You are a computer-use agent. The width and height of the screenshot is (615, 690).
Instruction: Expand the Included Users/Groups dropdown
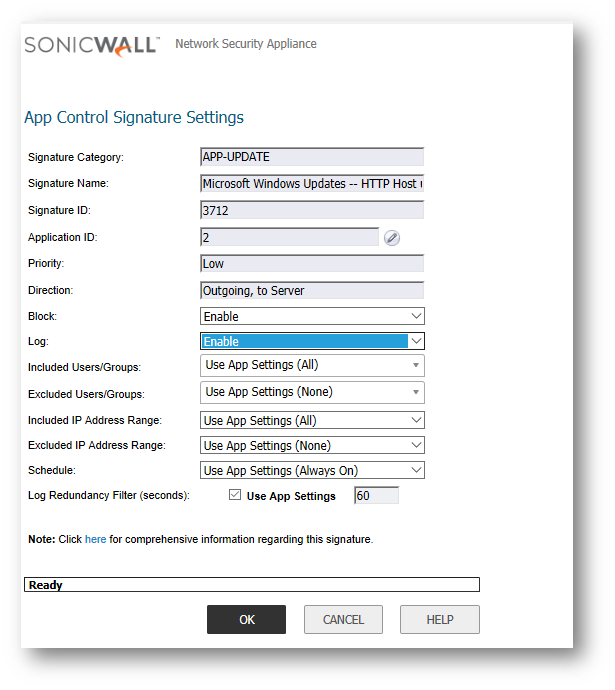pos(312,366)
